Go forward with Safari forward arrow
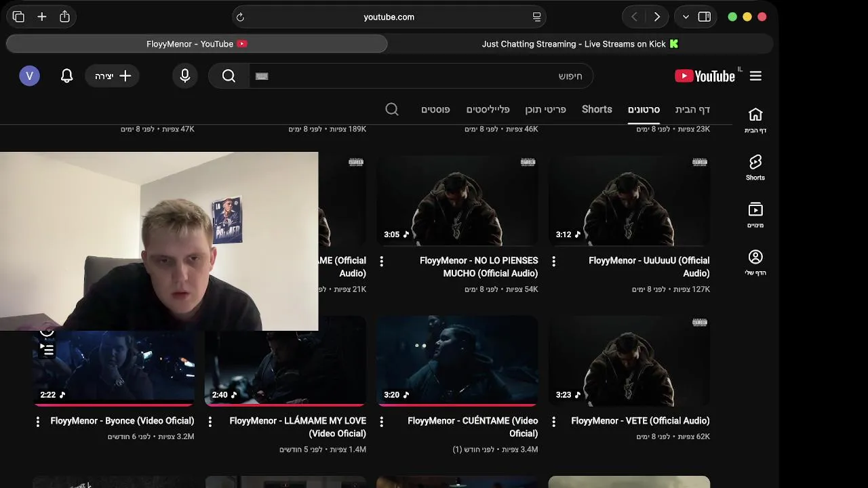The image size is (868, 488). 656,17
